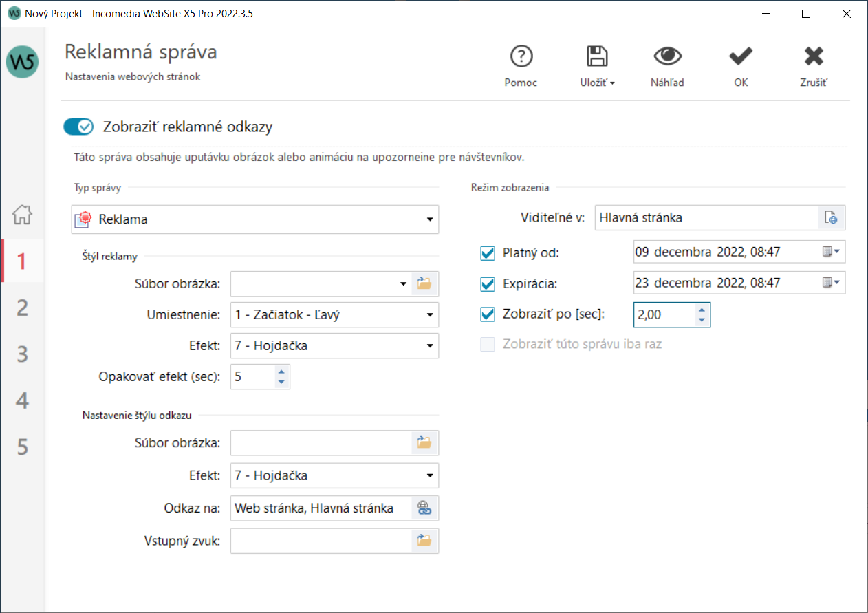Screen dimensions: 868x613
Task: Switch to step 4 in sidebar
Action: (23, 400)
